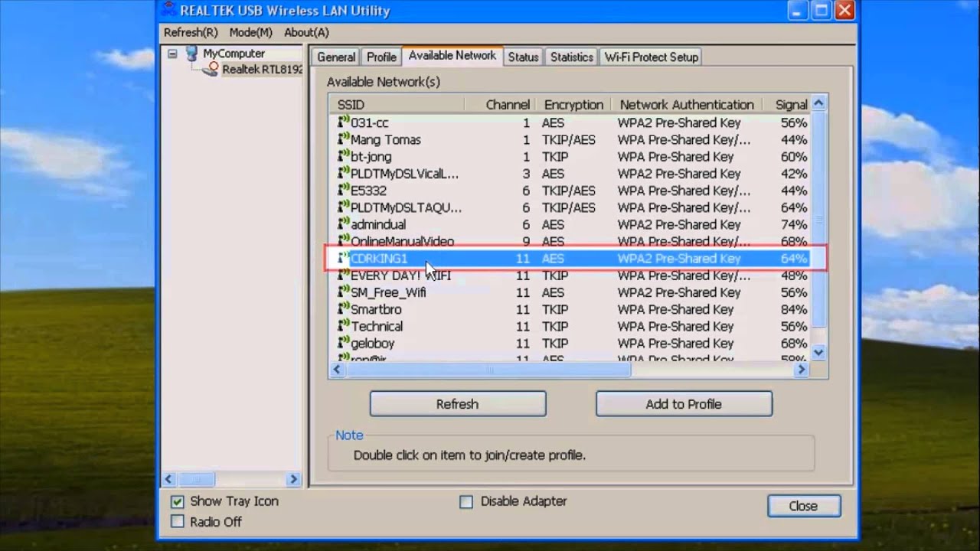Viewport: 980px width, 551px height.
Task: Check the Disable Adapter checkbox
Action: pos(465,501)
